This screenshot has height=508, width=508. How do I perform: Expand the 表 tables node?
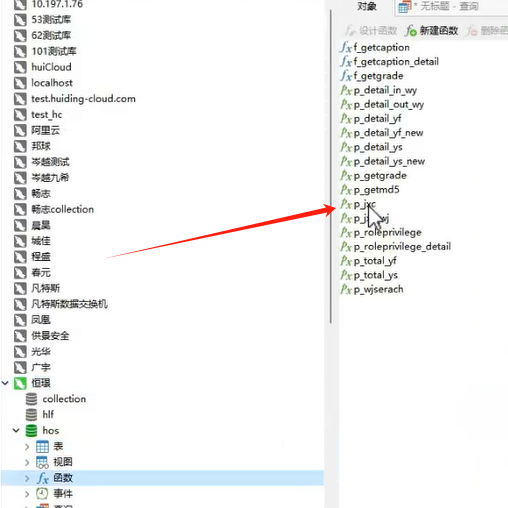click(x=27, y=446)
